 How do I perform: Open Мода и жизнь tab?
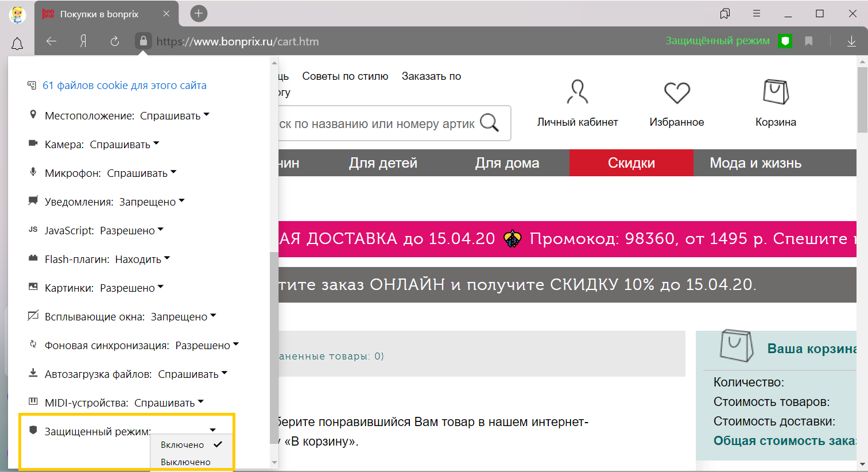tap(755, 163)
